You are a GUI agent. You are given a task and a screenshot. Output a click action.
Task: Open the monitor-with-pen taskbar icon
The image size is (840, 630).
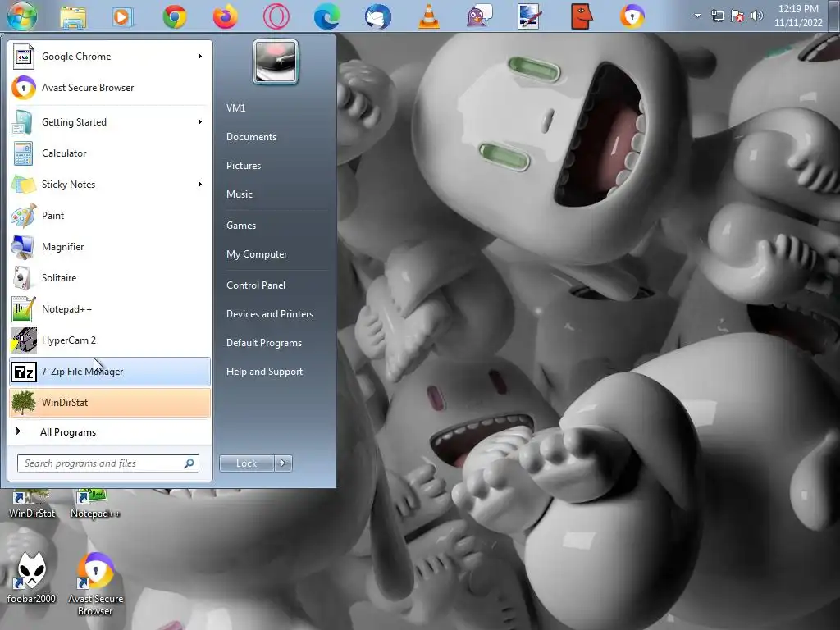click(x=529, y=16)
